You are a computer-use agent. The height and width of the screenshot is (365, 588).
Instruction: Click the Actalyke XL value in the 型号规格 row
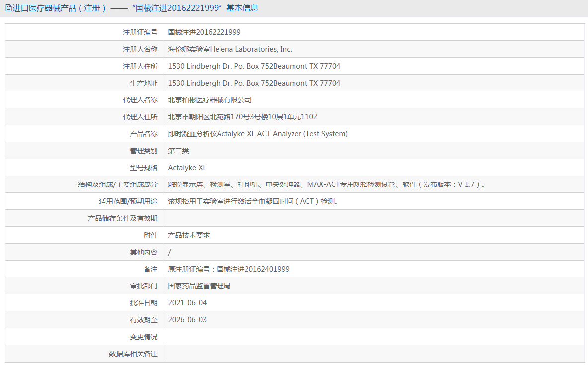[187, 168]
